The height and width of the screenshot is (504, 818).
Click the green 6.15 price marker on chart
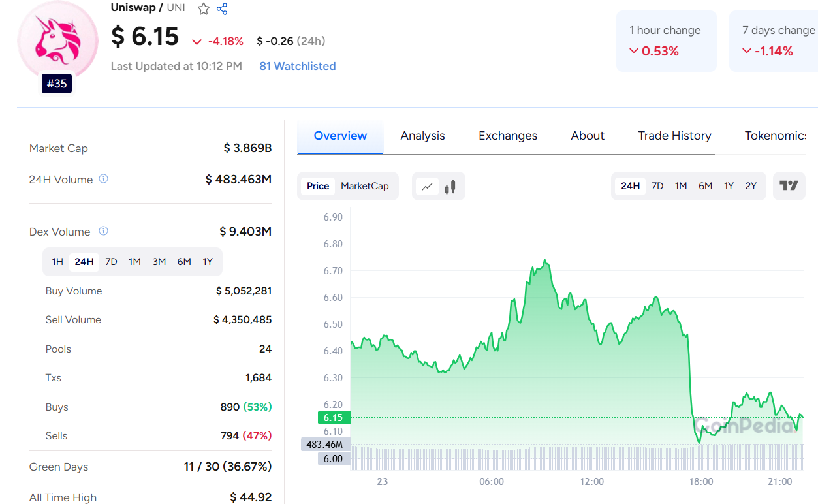point(334,418)
